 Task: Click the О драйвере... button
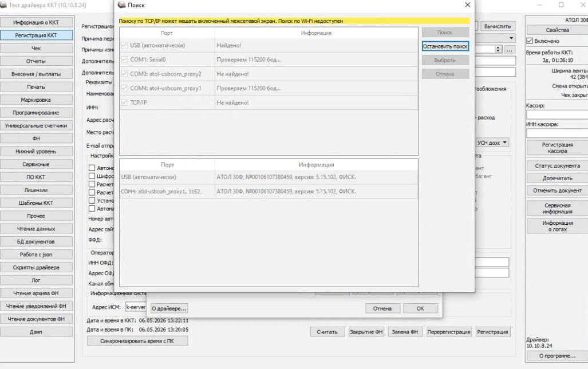pyautogui.click(x=169, y=309)
